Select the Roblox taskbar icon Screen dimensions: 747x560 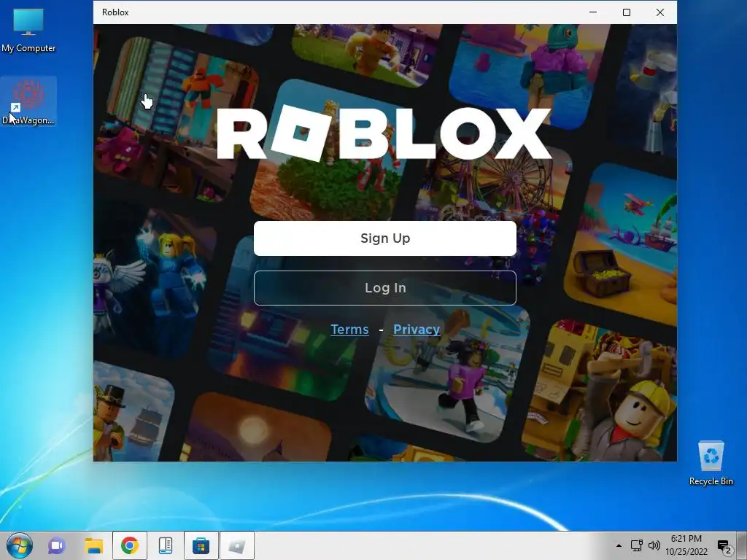point(237,545)
